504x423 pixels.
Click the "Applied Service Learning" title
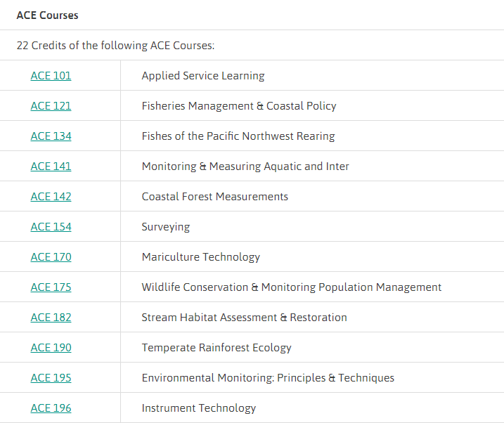pyautogui.click(x=203, y=76)
